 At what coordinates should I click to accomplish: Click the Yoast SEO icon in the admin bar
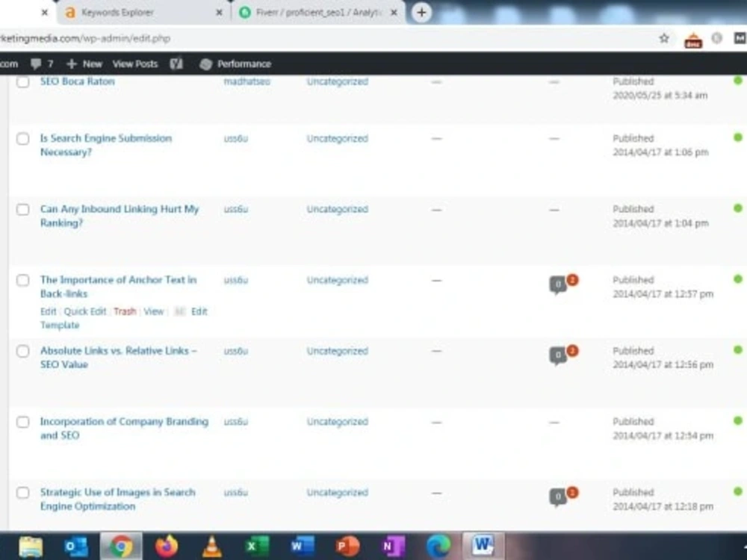point(176,63)
